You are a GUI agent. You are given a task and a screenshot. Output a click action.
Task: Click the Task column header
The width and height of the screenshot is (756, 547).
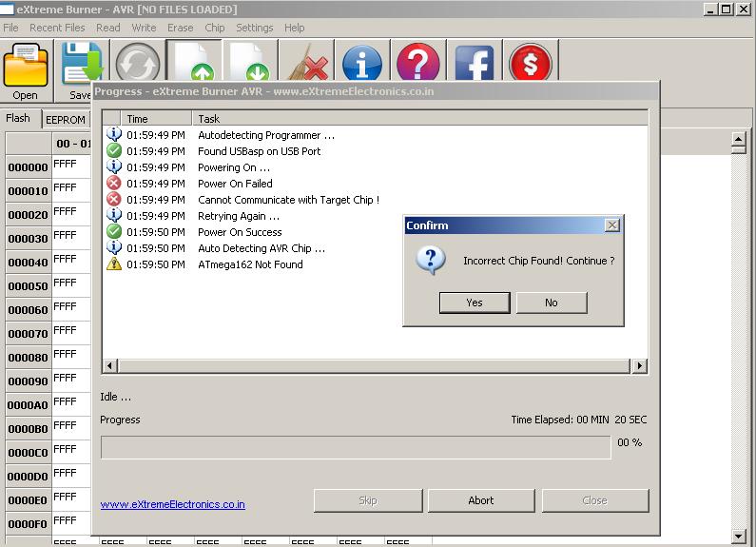coord(419,118)
